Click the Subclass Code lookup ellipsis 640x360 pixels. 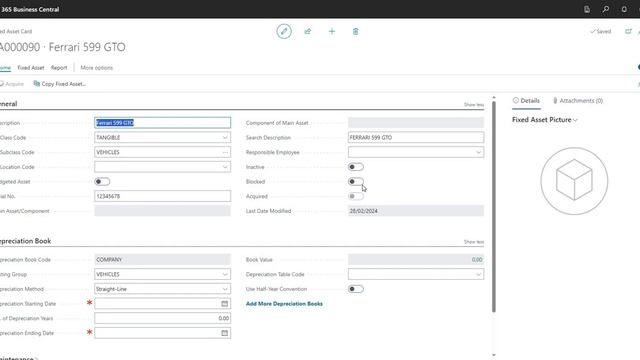pos(225,152)
